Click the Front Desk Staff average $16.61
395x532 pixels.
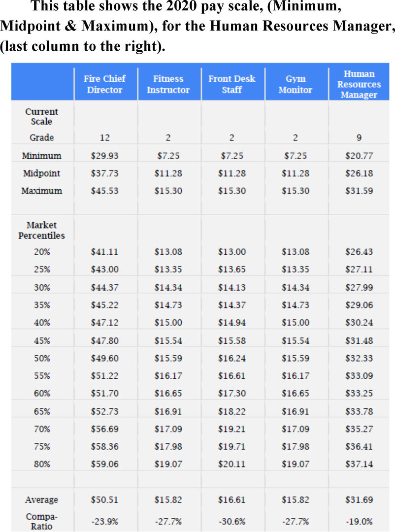(231, 500)
